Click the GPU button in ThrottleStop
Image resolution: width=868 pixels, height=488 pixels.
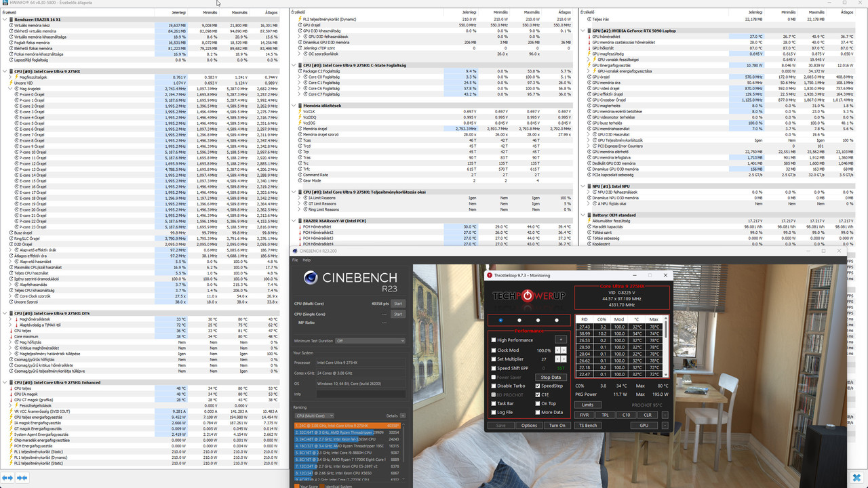pyautogui.click(x=644, y=425)
